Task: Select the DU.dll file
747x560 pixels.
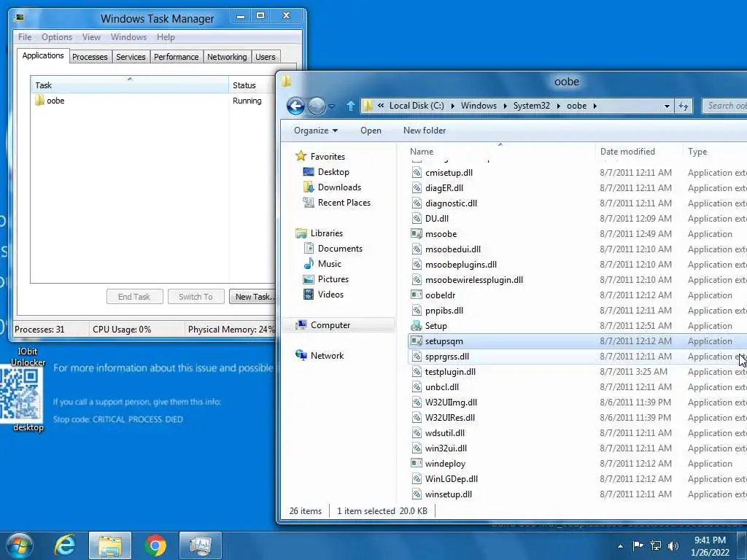Action: pyautogui.click(x=436, y=219)
